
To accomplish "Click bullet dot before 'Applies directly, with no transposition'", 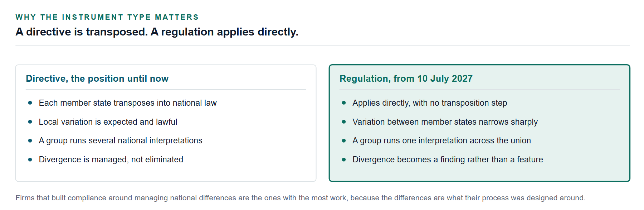I will [344, 103].
